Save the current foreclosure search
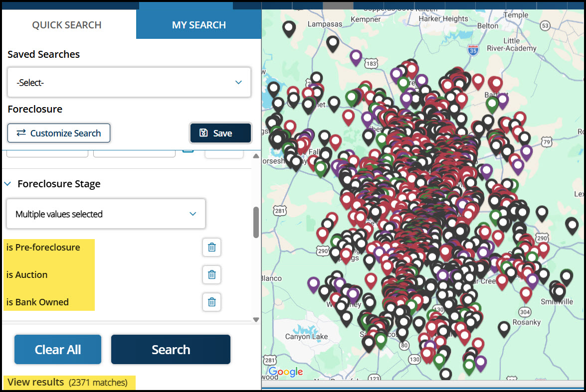 point(220,133)
